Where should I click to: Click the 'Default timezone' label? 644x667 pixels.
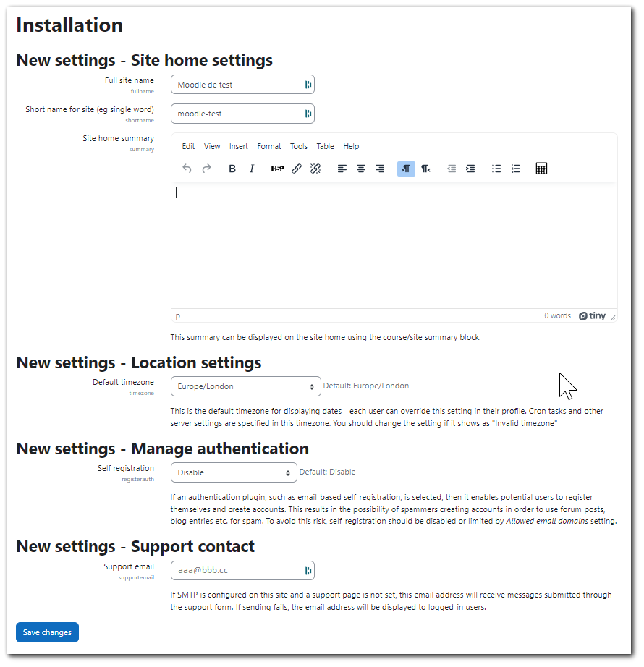(123, 382)
